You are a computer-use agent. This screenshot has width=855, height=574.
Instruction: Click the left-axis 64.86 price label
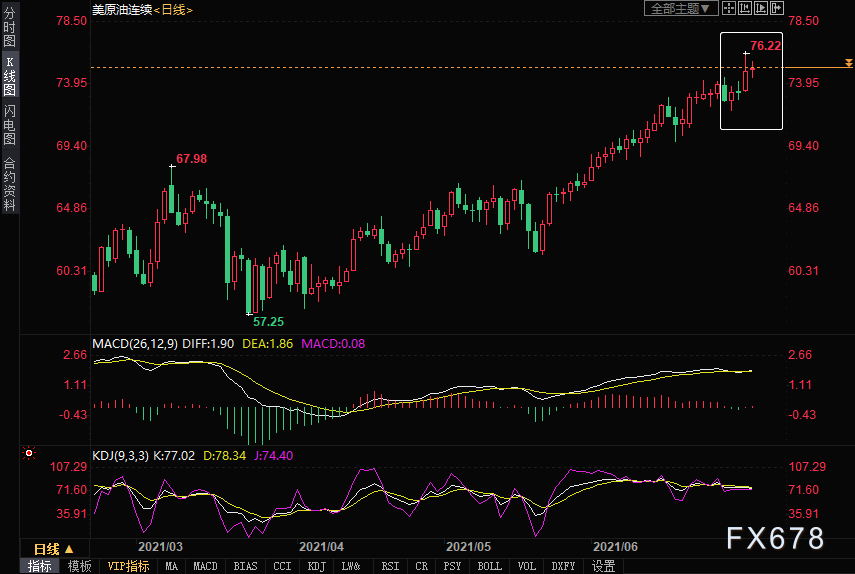pos(71,208)
